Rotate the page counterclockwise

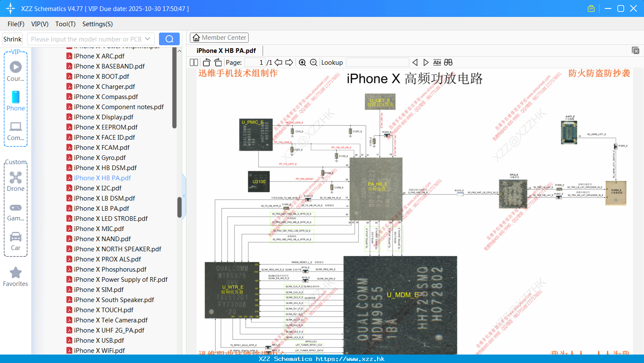click(207, 62)
